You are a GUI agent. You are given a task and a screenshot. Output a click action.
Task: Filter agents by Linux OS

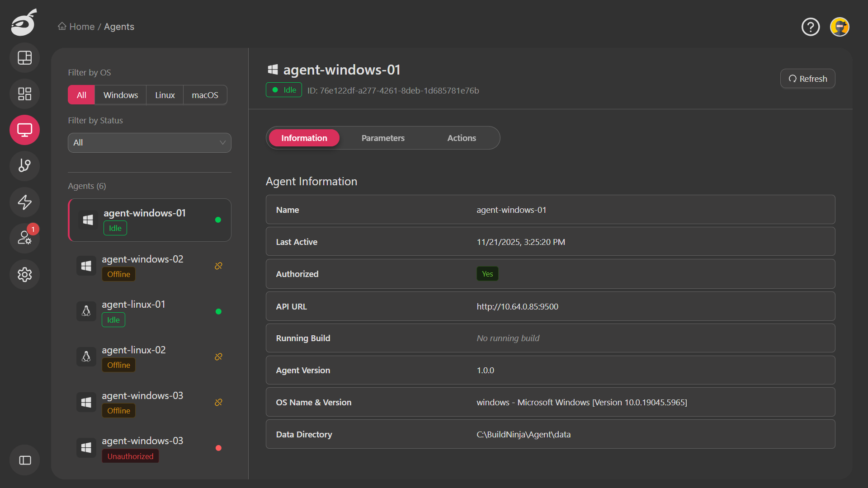click(x=165, y=95)
